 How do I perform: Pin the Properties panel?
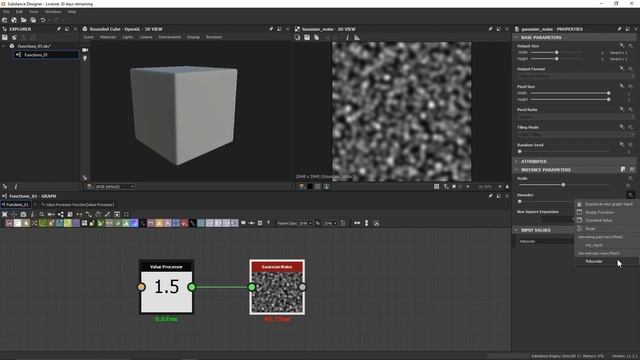pos(620,29)
